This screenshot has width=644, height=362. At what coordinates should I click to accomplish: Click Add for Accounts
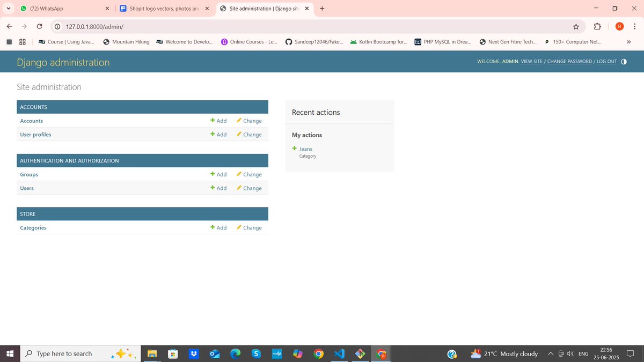pos(218,121)
